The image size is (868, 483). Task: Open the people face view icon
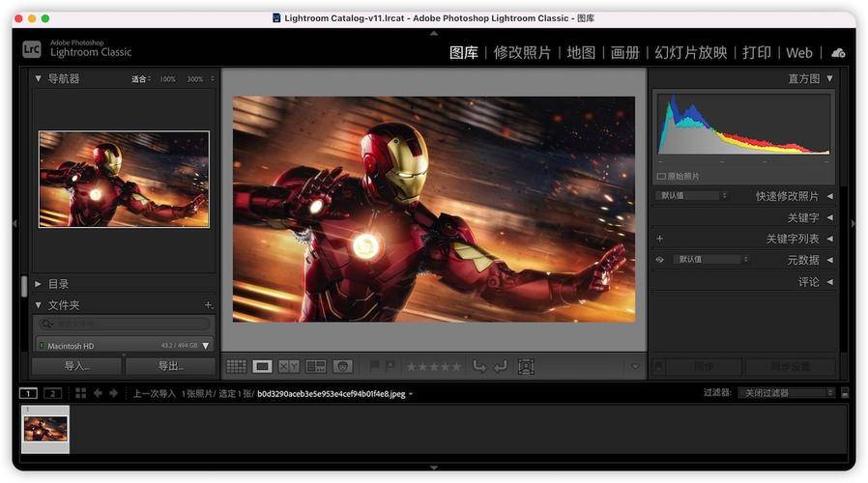(x=343, y=366)
